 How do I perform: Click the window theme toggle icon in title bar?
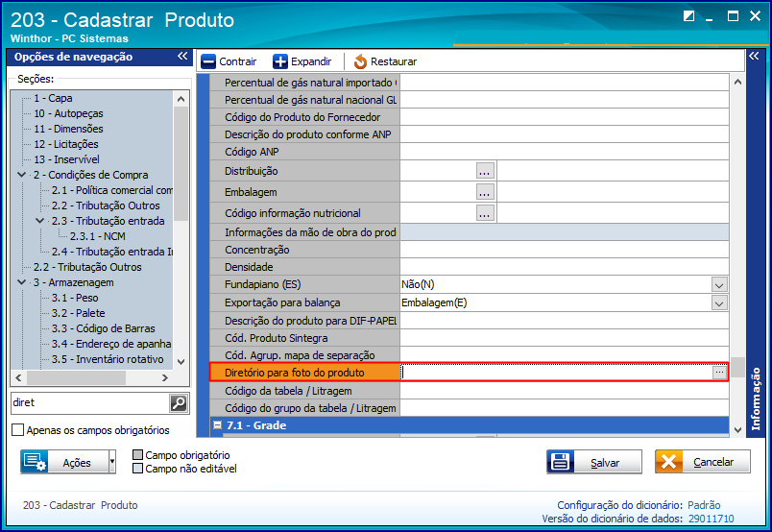[x=688, y=16]
